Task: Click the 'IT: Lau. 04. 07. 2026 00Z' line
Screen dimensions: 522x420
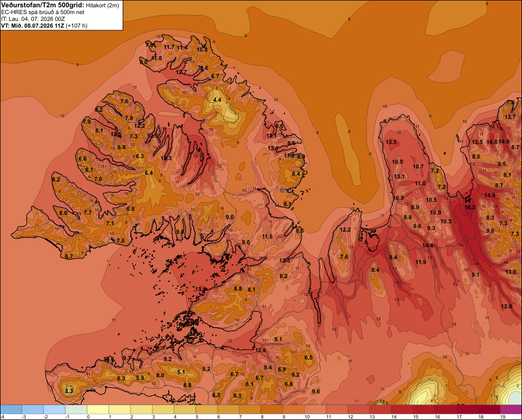Action: (x=33, y=19)
